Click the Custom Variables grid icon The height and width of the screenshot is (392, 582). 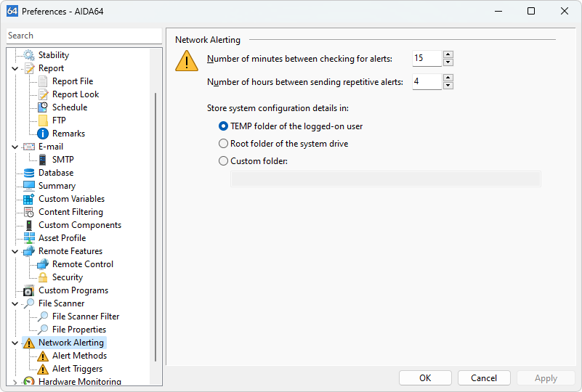click(28, 199)
